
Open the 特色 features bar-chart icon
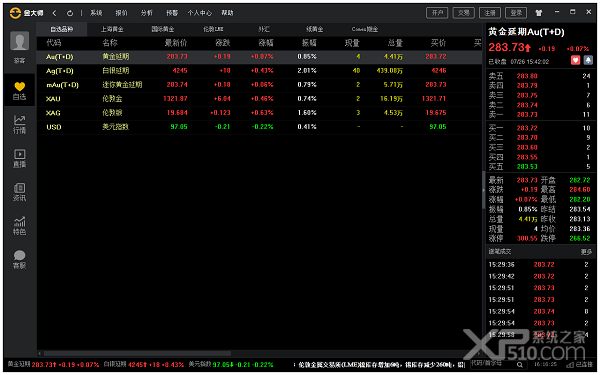pos(20,225)
